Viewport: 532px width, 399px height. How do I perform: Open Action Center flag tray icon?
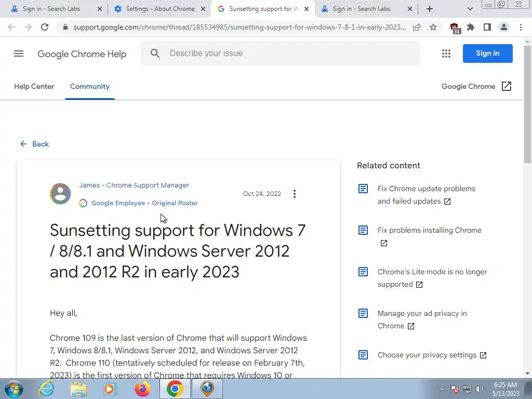455,389
